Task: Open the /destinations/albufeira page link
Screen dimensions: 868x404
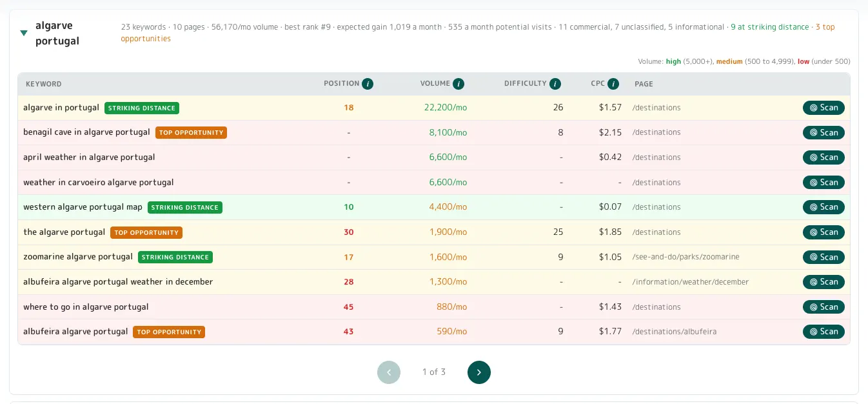Action: click(675, 332)
